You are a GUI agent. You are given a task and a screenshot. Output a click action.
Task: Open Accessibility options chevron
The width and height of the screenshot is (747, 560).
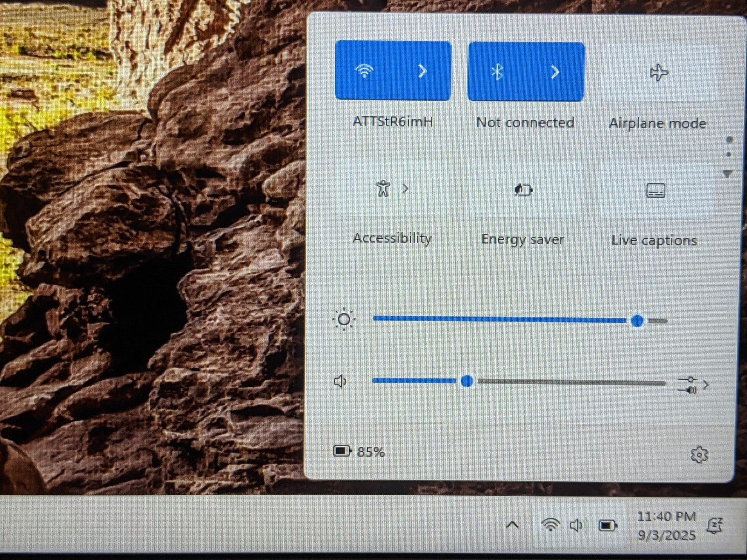pos(405,189)
